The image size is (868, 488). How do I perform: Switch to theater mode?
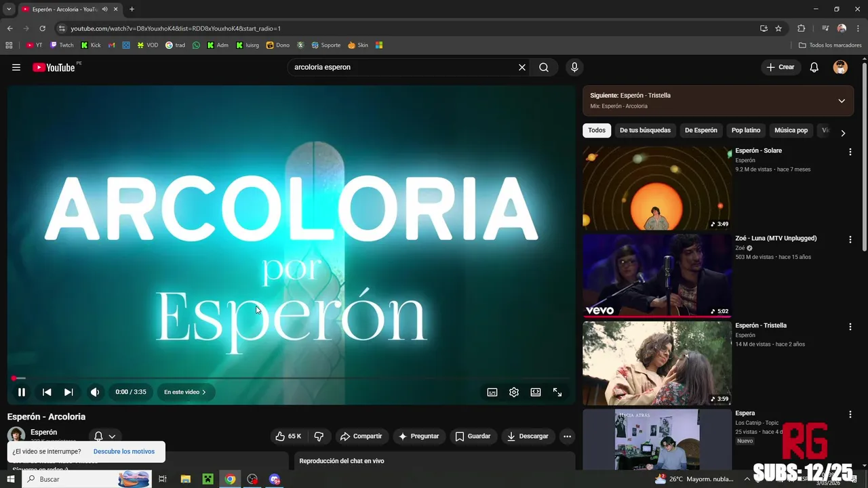[536, 392]
